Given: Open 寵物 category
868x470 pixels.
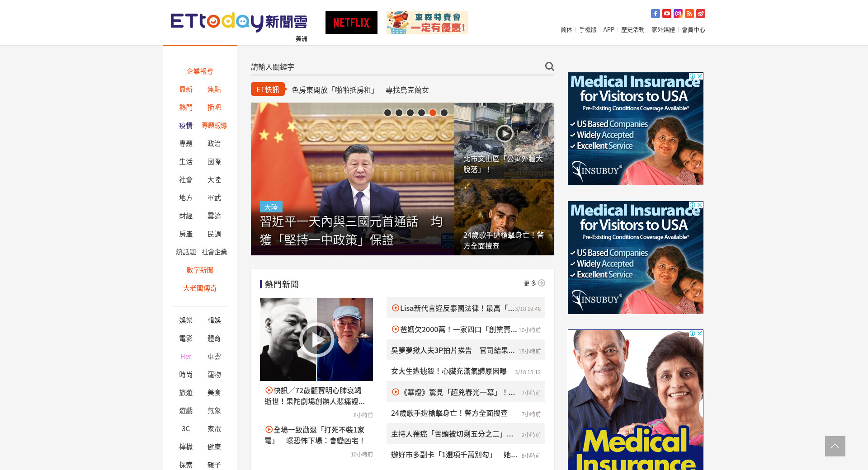Looking at the screenshot, I should coord(214,375).
